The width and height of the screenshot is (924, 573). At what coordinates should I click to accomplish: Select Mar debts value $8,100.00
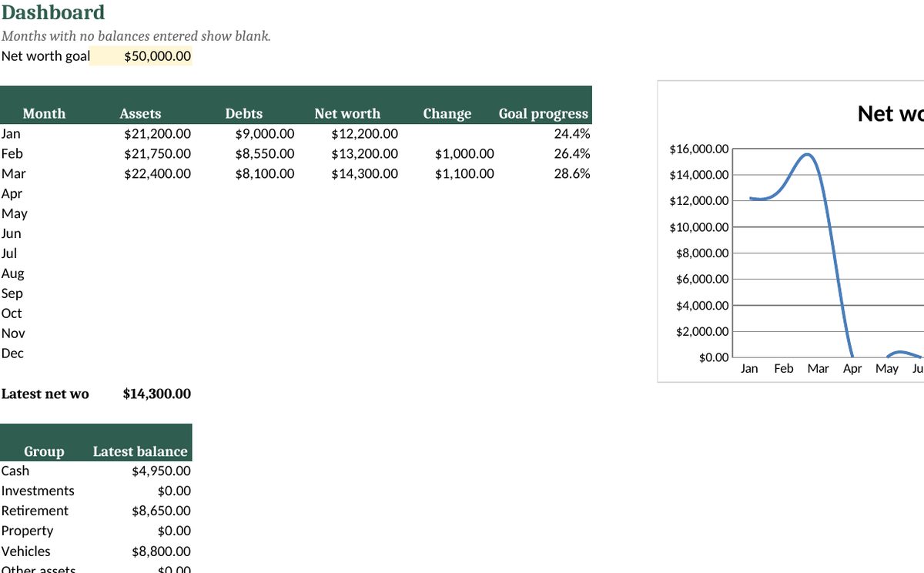coord(264,174)
